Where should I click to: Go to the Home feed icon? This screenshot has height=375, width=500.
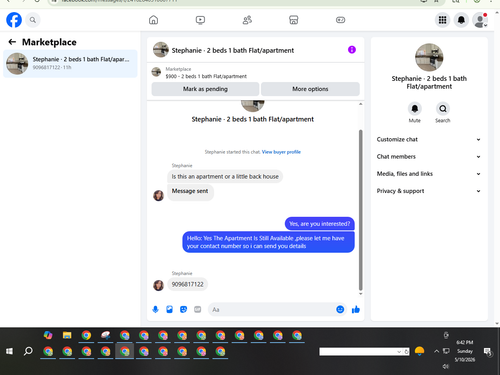point(153,20)
